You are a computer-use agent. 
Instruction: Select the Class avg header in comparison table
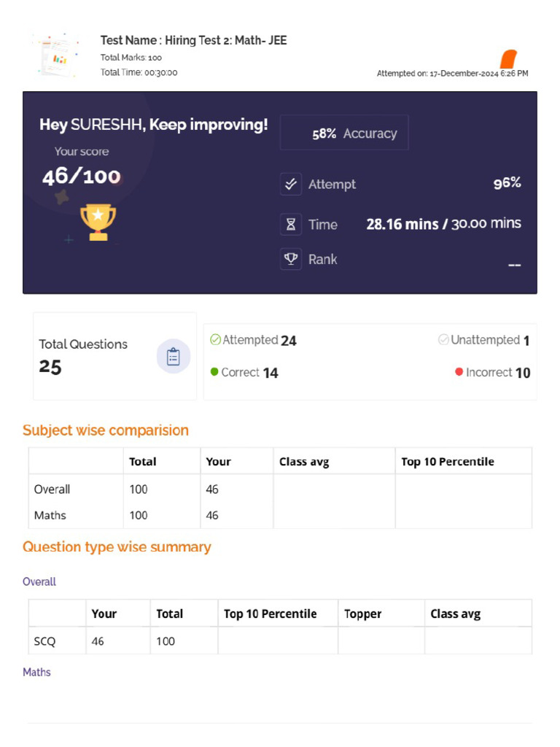[304, 462]
